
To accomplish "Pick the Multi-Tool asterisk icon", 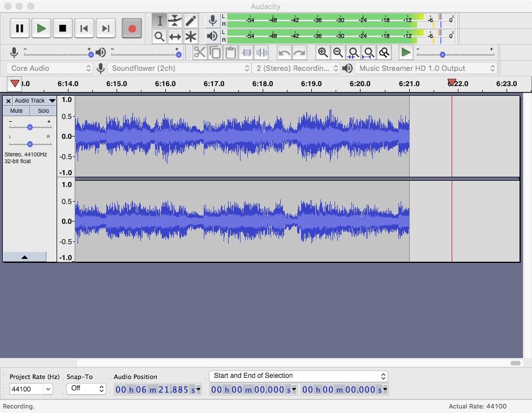I will coord(191,37).
